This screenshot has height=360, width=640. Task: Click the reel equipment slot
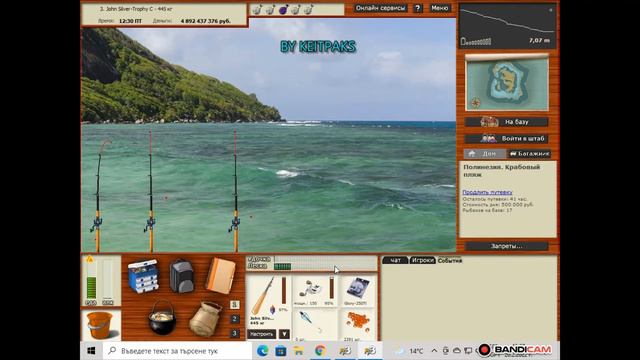[314, 291]
